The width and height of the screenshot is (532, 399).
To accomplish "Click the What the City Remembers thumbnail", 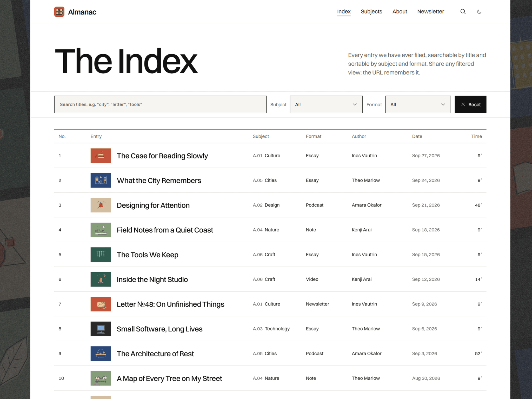I will (x=101, y=180).
